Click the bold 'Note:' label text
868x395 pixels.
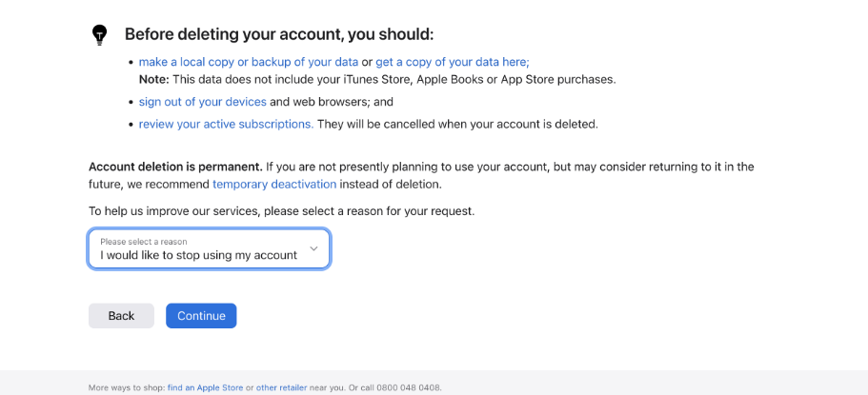tap(154, 80)
